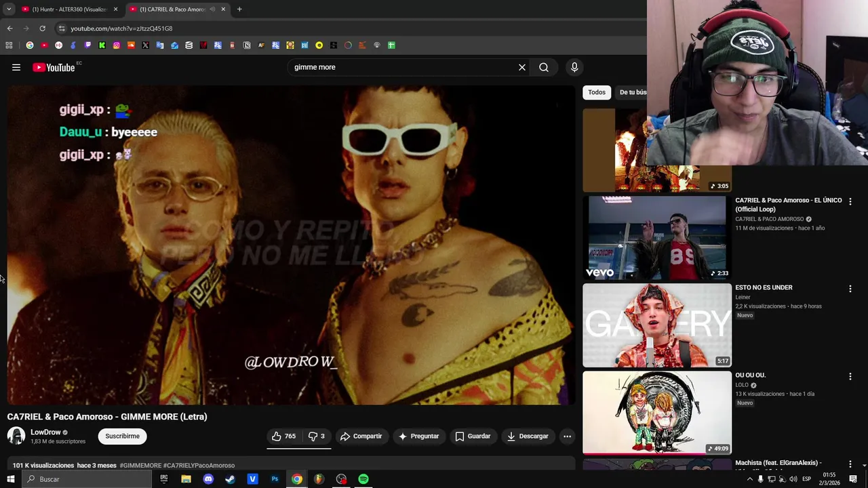Image resolution: width=868 pixels, height=488 pixels.
Task: Open the SoundCloud bookmark
Action: (x=131, y=45)
